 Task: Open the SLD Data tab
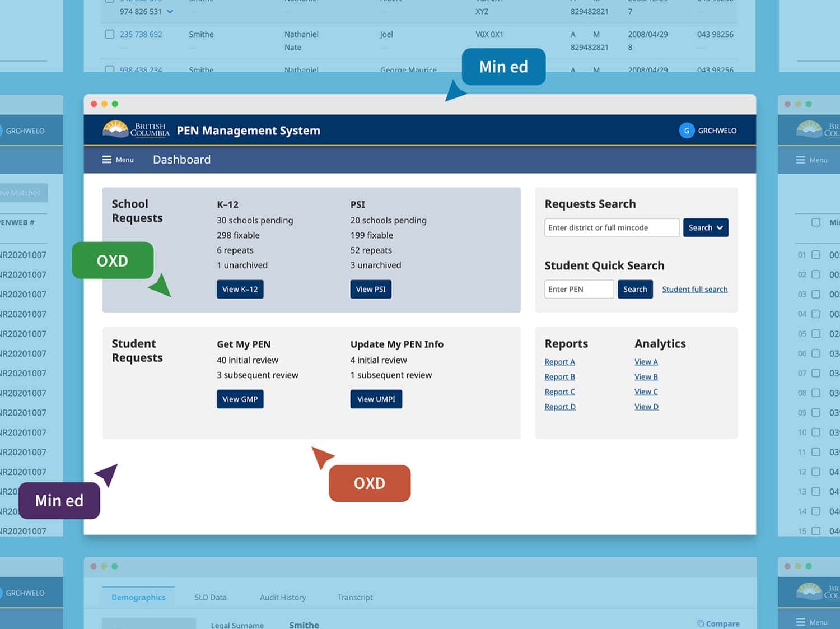pyautogui.click(x=211, y=597)
